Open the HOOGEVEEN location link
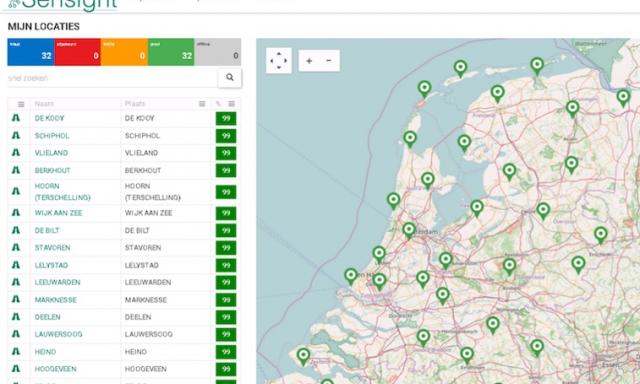Screen dimensions: 640x384 pos(56,369)
